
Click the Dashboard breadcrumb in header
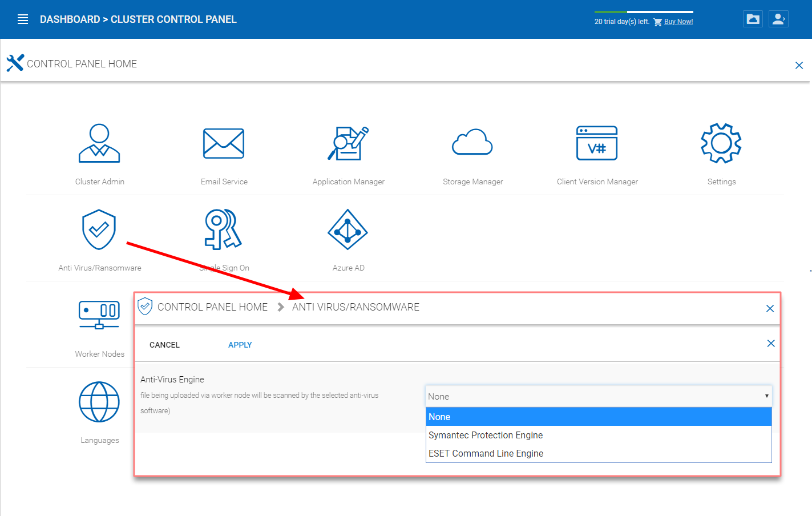pyautogui.click(x=70, y=19)
